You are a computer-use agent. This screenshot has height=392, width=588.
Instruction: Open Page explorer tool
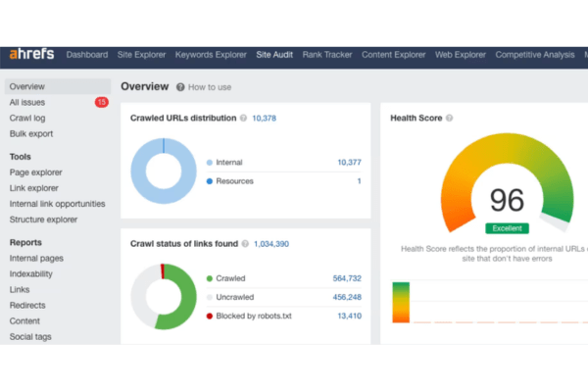point(36,172)
